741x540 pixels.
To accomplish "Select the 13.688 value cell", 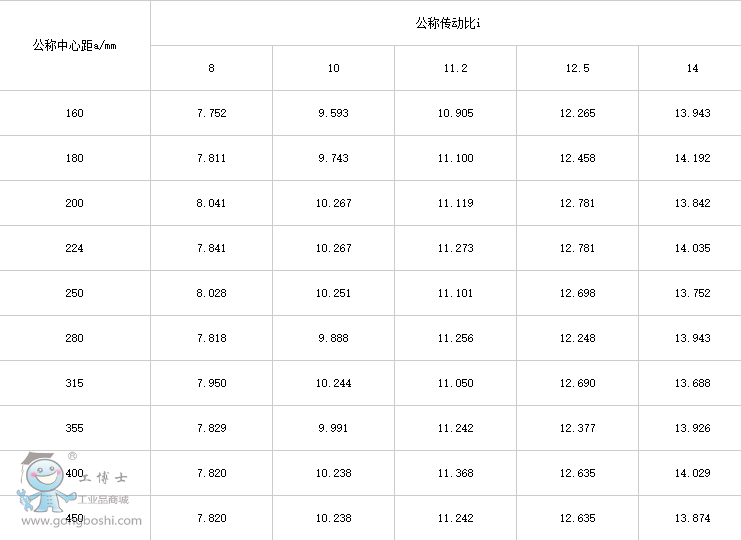I will (692, 383).
